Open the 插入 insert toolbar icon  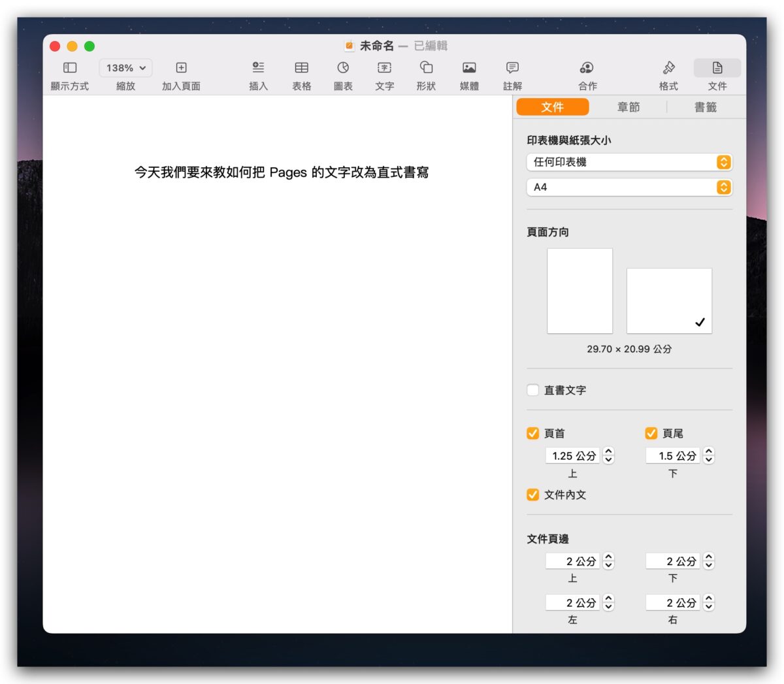tap(258, 67)
